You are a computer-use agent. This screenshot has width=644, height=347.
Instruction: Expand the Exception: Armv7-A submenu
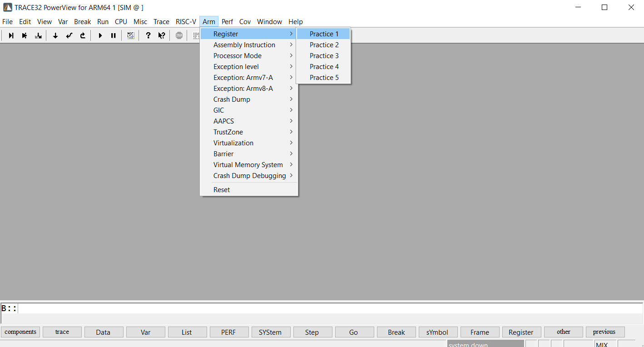[x=249, y=78]
